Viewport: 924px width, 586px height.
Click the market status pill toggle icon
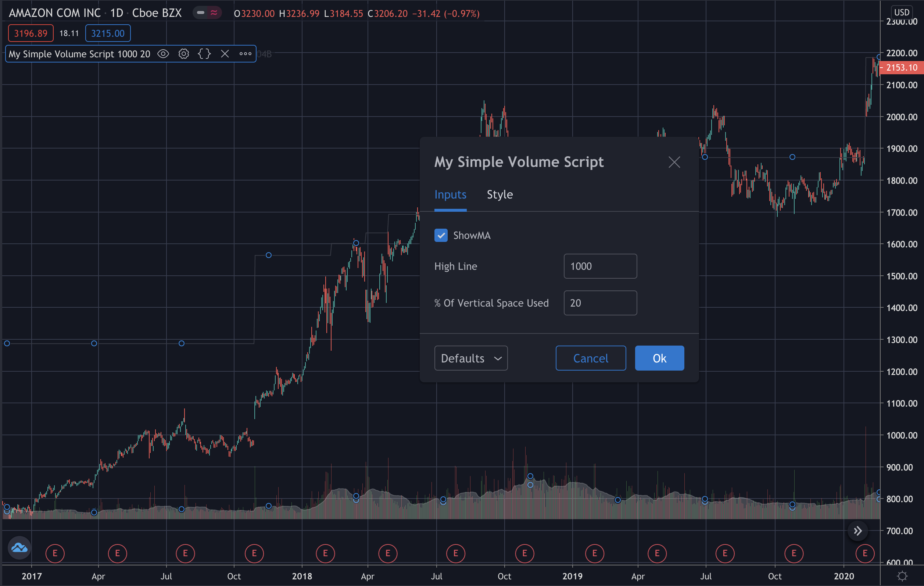tap(207, 13)
